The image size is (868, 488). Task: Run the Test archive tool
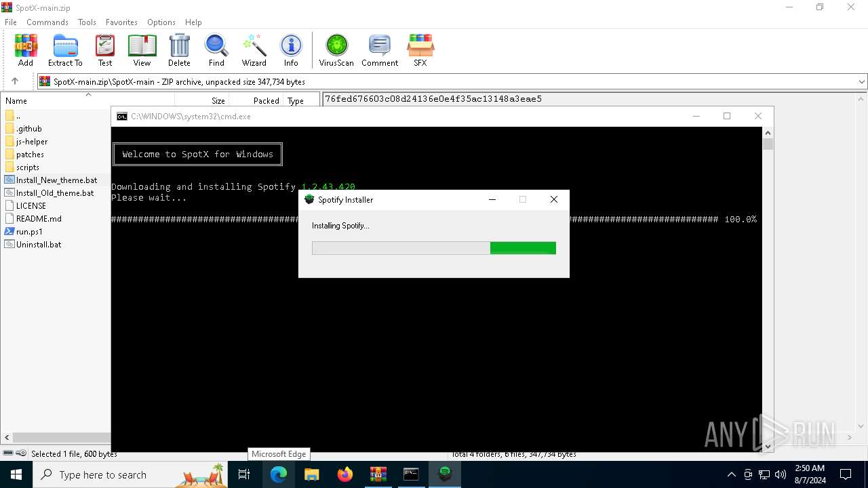pos(105,51)
